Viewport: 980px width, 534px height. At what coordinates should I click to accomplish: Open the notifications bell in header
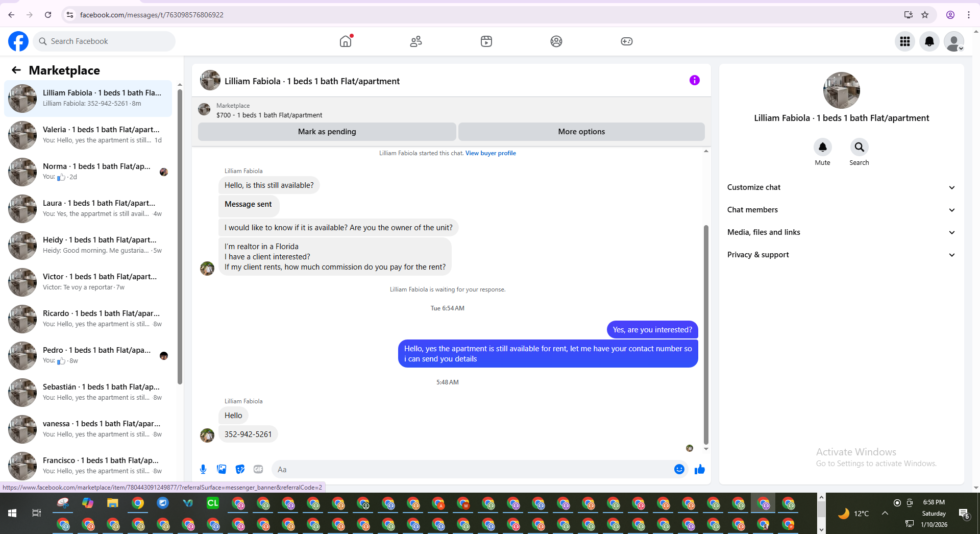[x=929, y=41]
